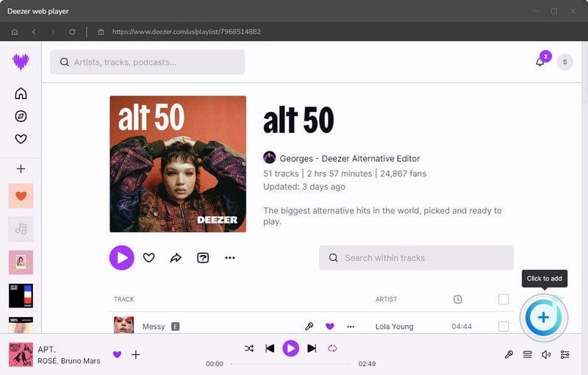
Task: Open lyrics microphone icon in player
Action: click(x=509, y=354)
